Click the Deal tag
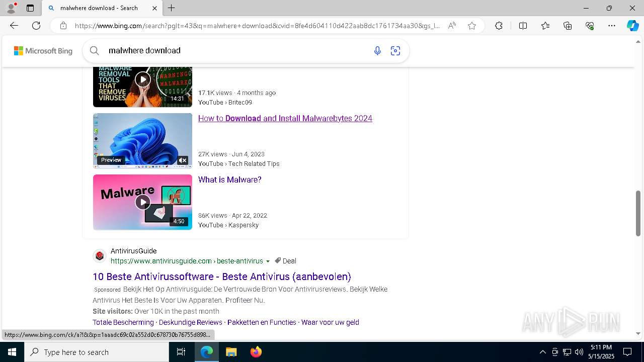The image size is (644, 362). click(285, 261)
